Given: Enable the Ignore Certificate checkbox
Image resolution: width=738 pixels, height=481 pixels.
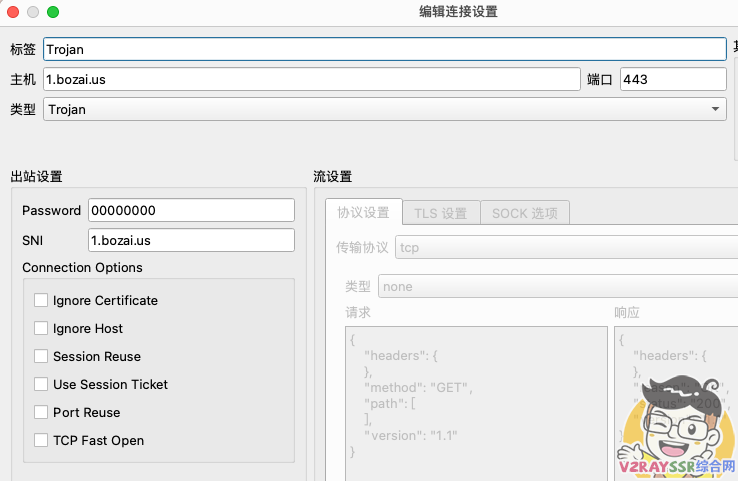Looking at the screenshot, I should (41, 300).
